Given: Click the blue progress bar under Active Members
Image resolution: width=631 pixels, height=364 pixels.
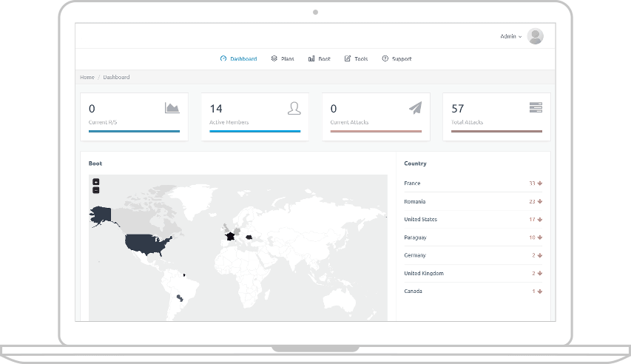Looking at the screenshot, I should 254,131.
